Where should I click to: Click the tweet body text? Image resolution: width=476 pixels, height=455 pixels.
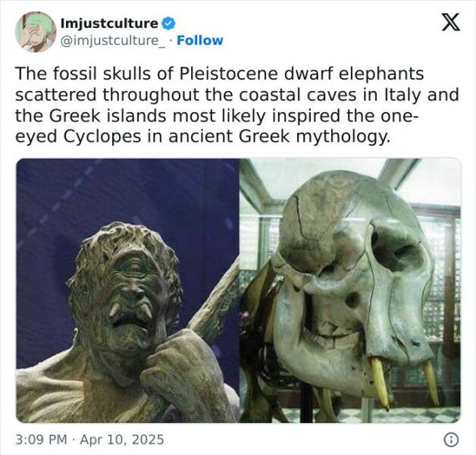[x=236, y=105]
